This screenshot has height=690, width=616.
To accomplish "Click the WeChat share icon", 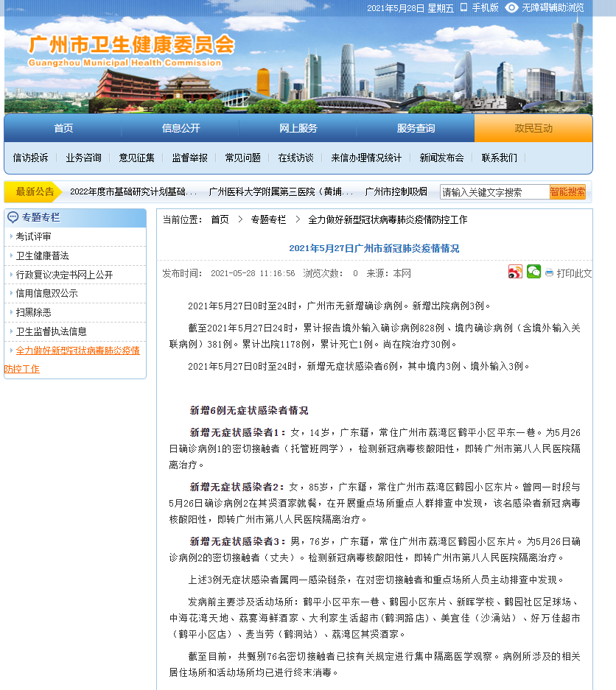I will (533, 272).
